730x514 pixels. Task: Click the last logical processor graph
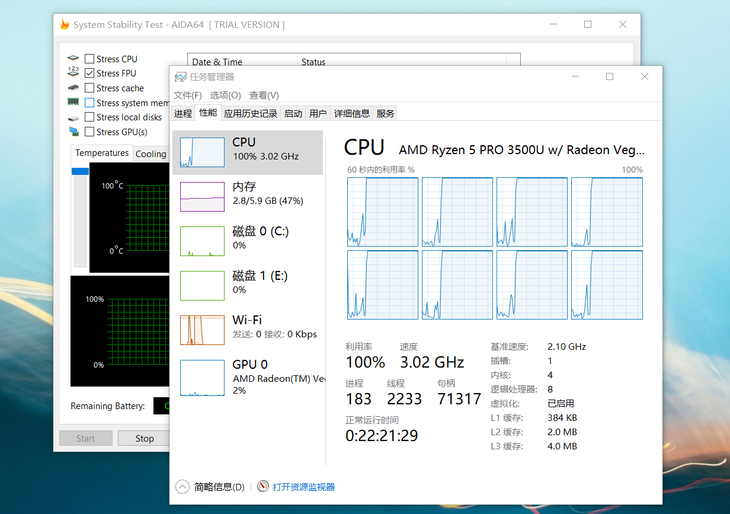(x=607, y=285)
